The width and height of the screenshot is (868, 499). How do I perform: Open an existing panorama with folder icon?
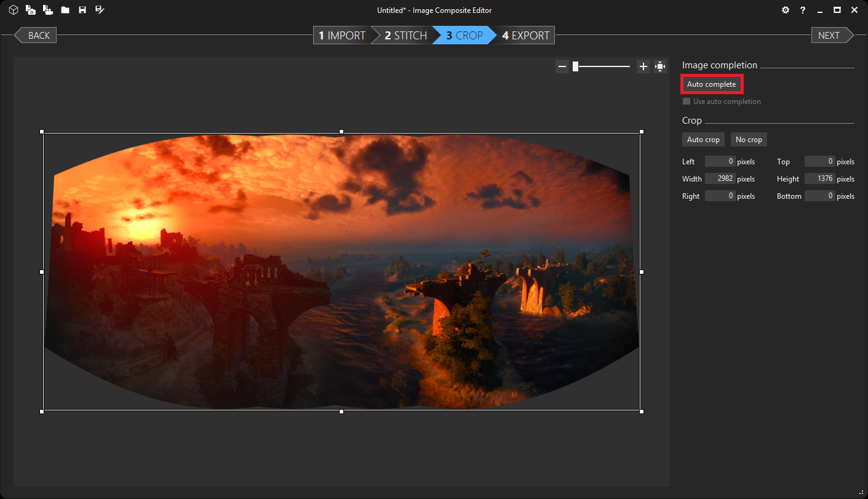click(x=65, y=10)
